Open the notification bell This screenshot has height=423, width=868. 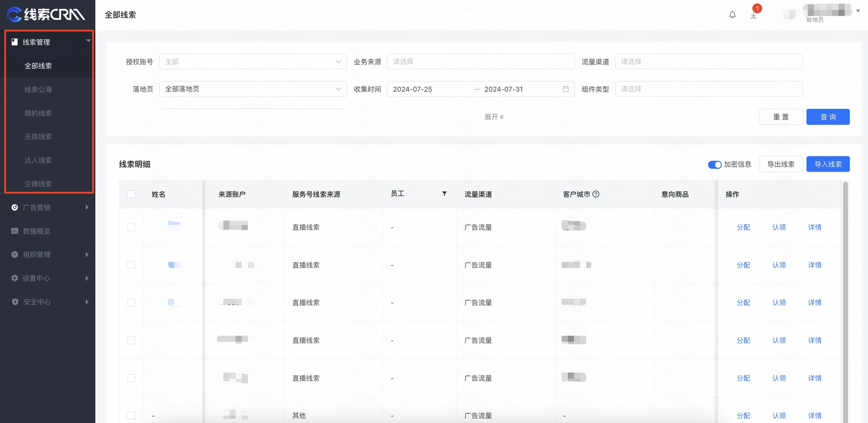point(732,15)
